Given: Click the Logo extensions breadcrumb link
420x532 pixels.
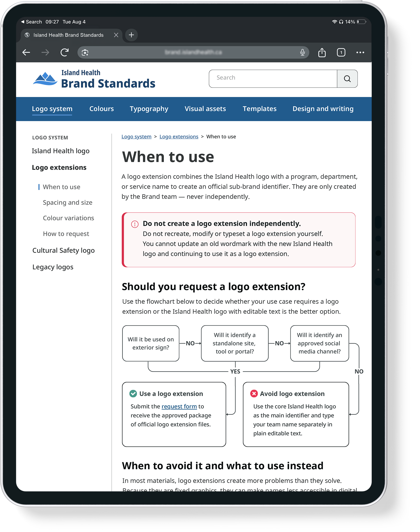Looking at the screenshot, I should pyautogui.click(x=179, y=137).
